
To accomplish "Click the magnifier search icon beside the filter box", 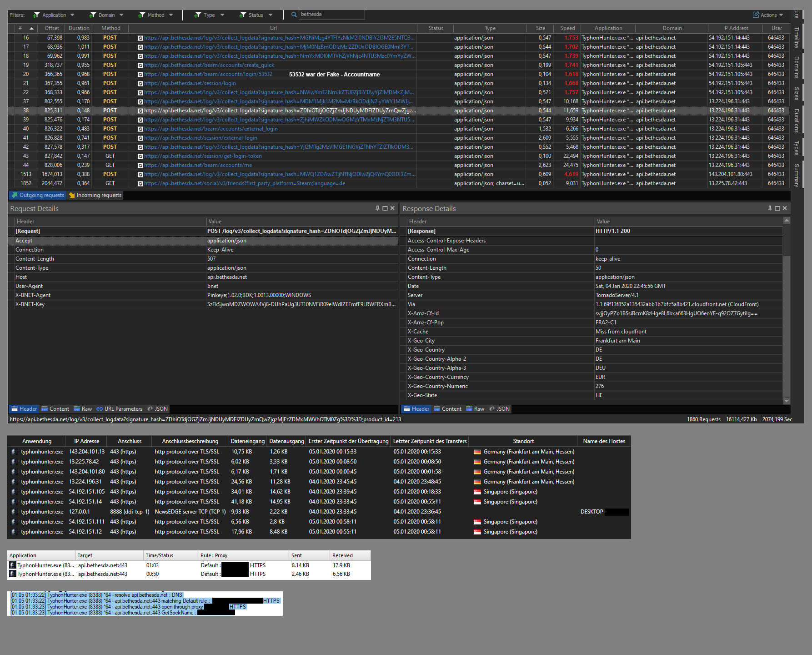I will click(294, 15).
